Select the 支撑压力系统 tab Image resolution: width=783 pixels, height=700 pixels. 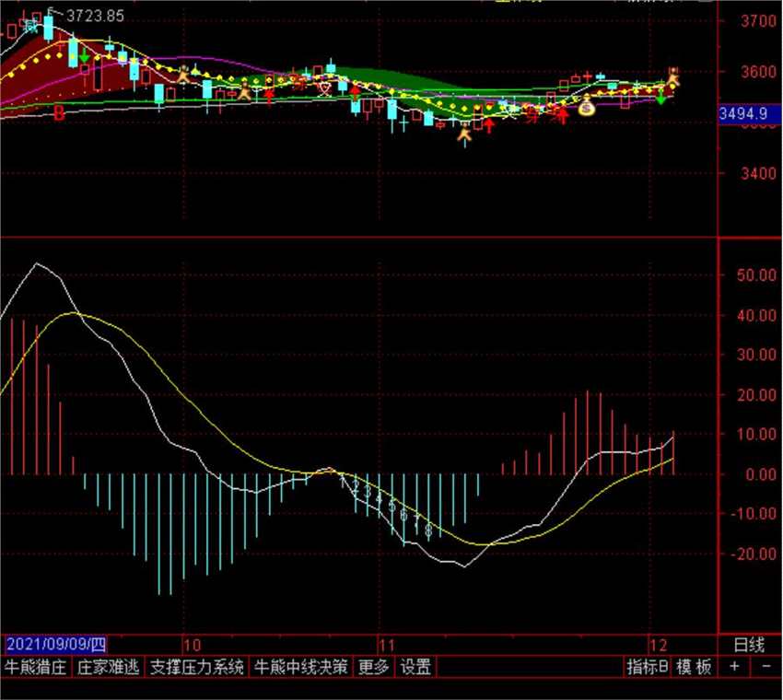click(x=197, y=667)
